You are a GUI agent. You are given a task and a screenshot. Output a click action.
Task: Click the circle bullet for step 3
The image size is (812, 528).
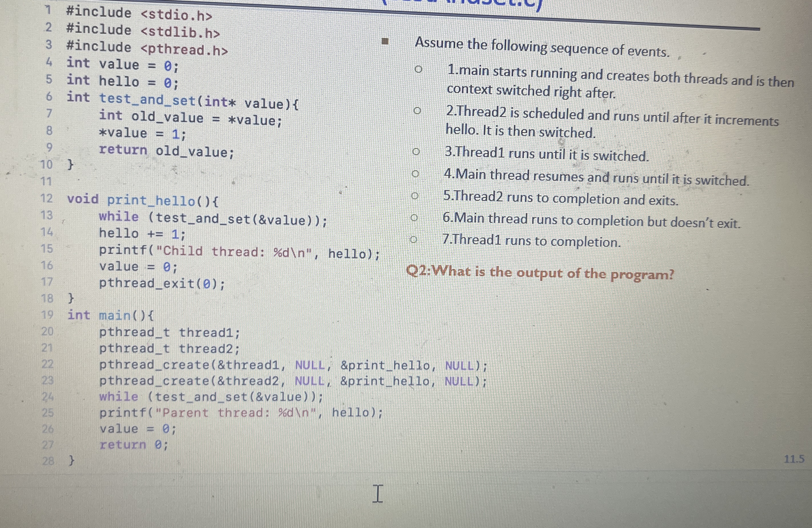[x=416, y=151]
